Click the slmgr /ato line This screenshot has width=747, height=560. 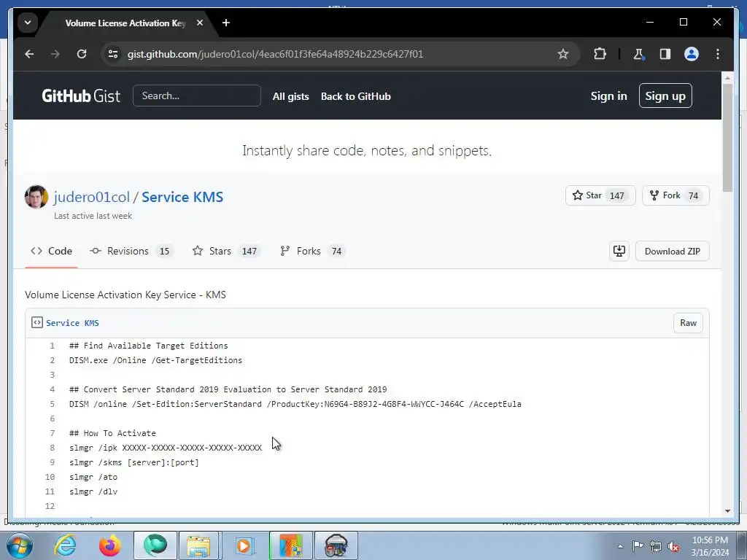pos(93,477)
